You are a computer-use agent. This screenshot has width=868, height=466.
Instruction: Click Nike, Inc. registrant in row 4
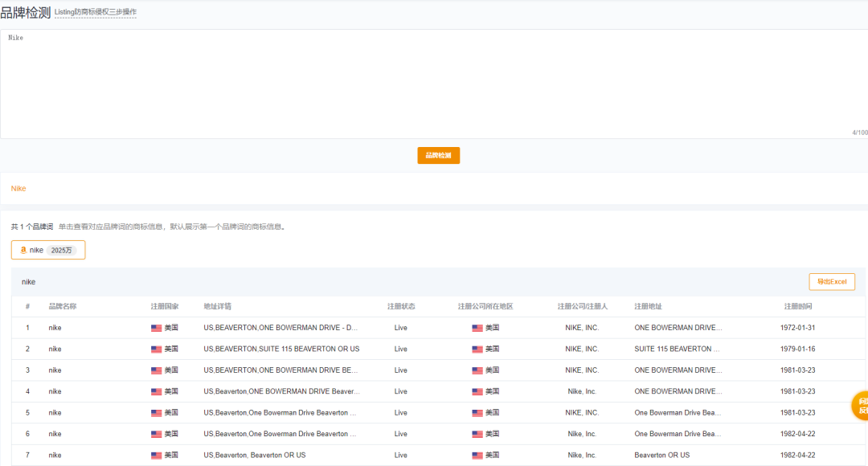coord(582,391)
